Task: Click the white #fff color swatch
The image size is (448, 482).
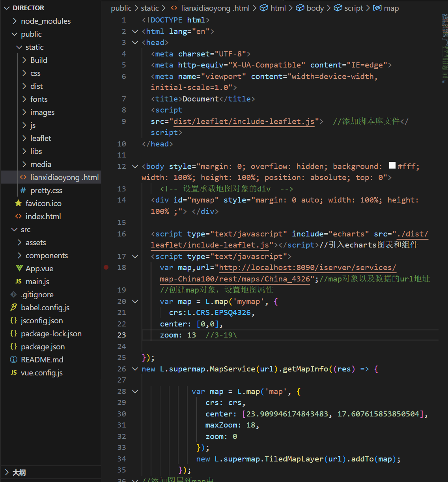Action: coord(392,166)
